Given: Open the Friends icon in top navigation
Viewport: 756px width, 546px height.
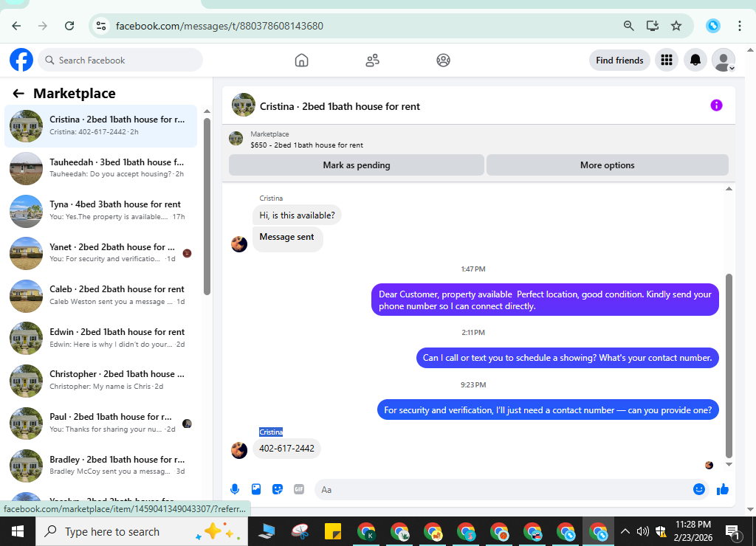Looking at the screenshot, I should [x=372, y=61].
